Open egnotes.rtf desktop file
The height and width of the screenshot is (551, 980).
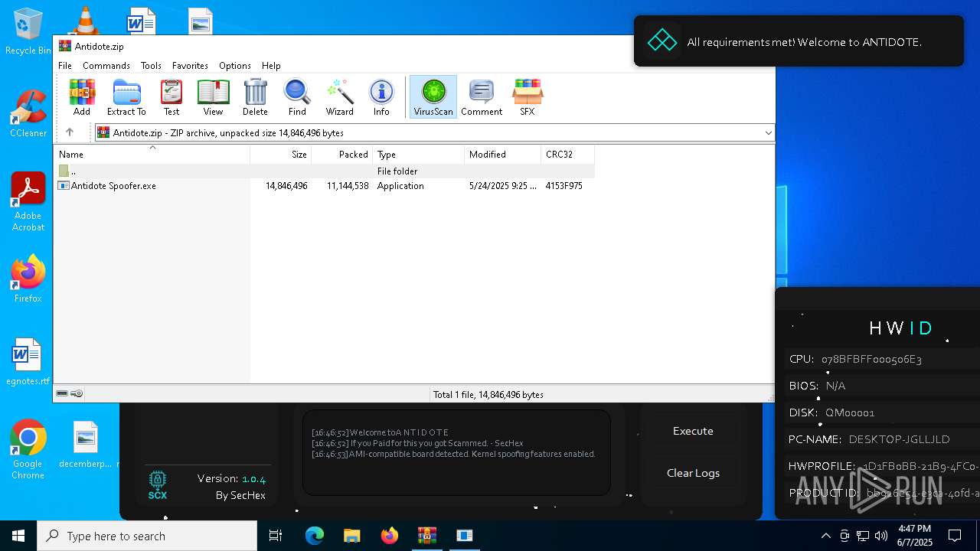28,361
